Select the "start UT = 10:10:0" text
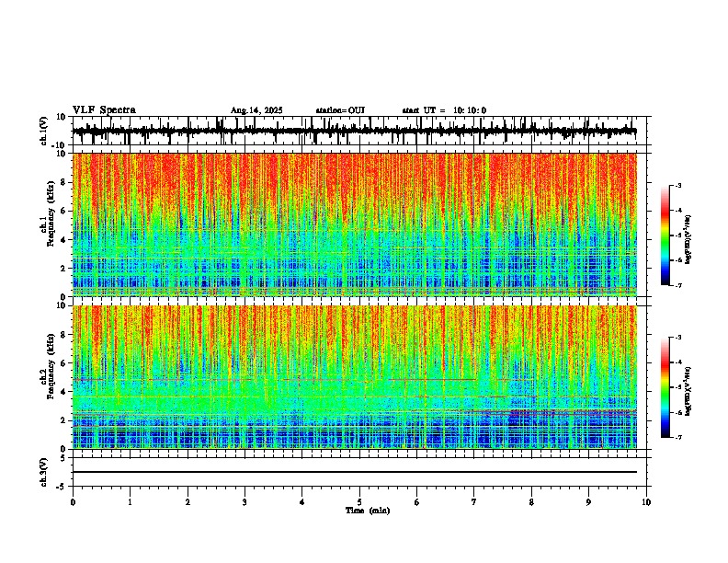Viewport: 728px width, 563px height. pos(444,110)
